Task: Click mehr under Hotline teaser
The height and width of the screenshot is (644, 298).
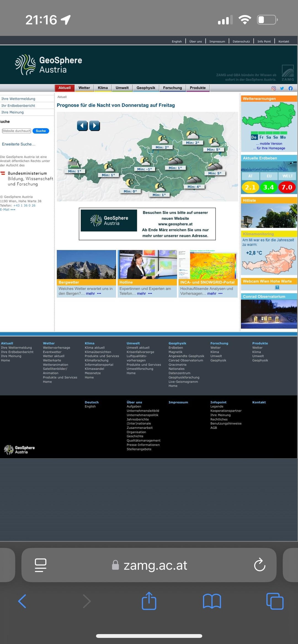Action: pyautogui.click(x=142, y=293)
